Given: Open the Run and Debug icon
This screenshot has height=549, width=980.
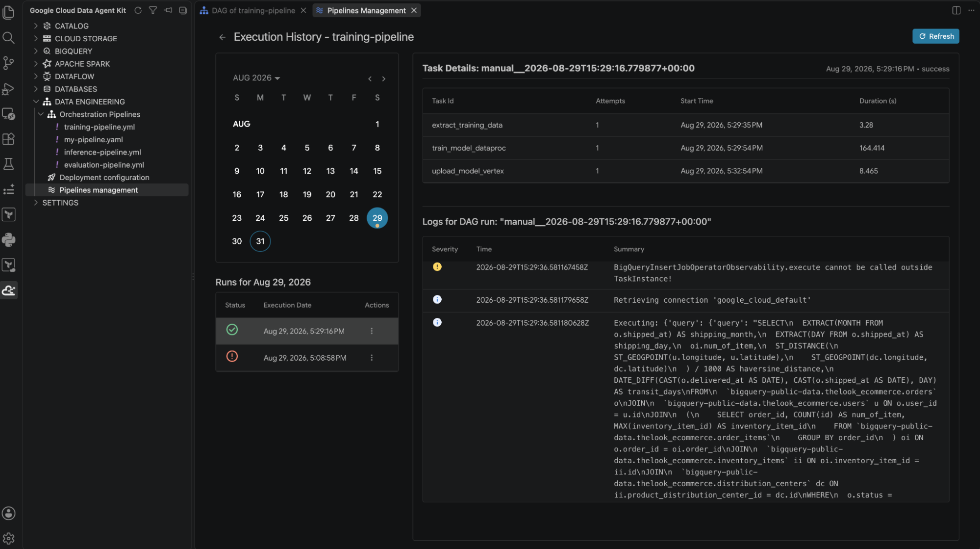Looking at the screenshot, I should pos(9,88).
